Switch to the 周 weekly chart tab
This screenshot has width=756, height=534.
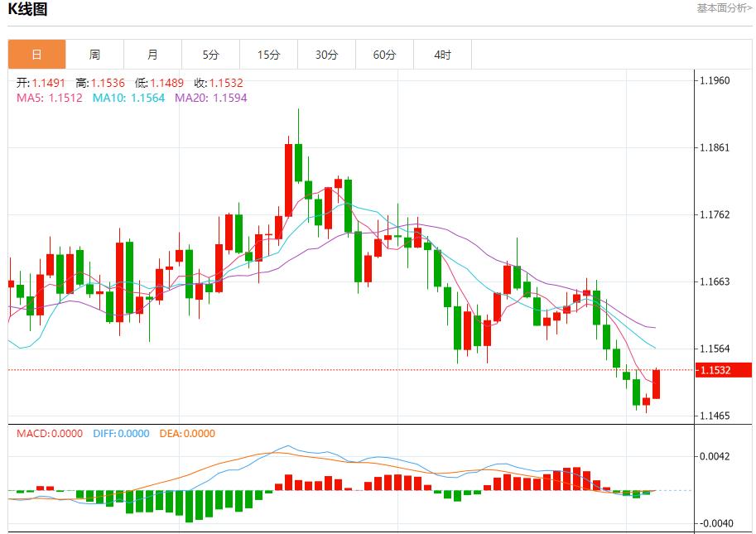click(94, 54)
